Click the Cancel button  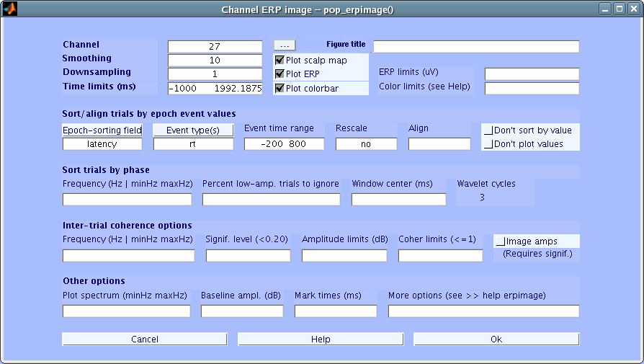144,339
